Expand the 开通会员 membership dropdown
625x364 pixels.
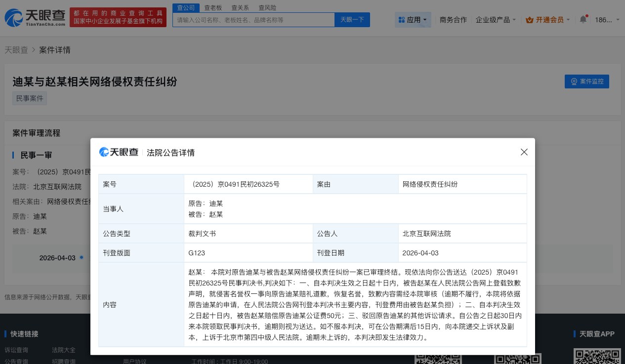548,20
